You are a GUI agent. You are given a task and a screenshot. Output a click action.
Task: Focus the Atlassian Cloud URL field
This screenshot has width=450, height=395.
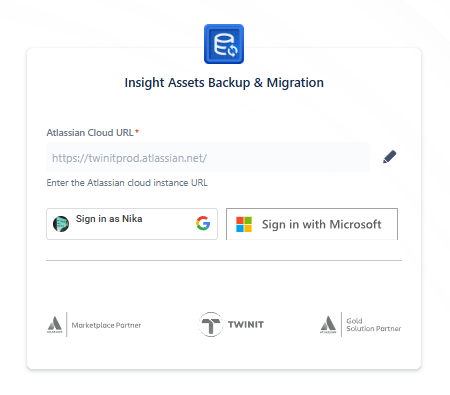208,157
